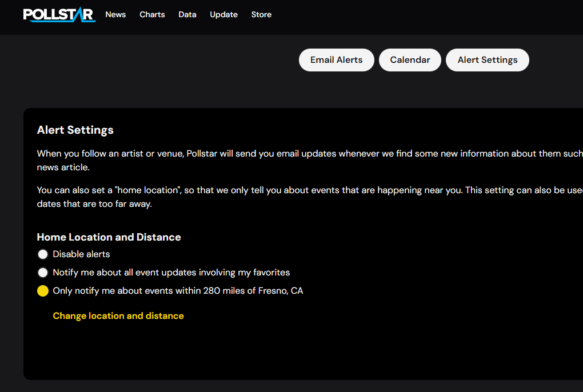Go to the Store page

[261, 14]
